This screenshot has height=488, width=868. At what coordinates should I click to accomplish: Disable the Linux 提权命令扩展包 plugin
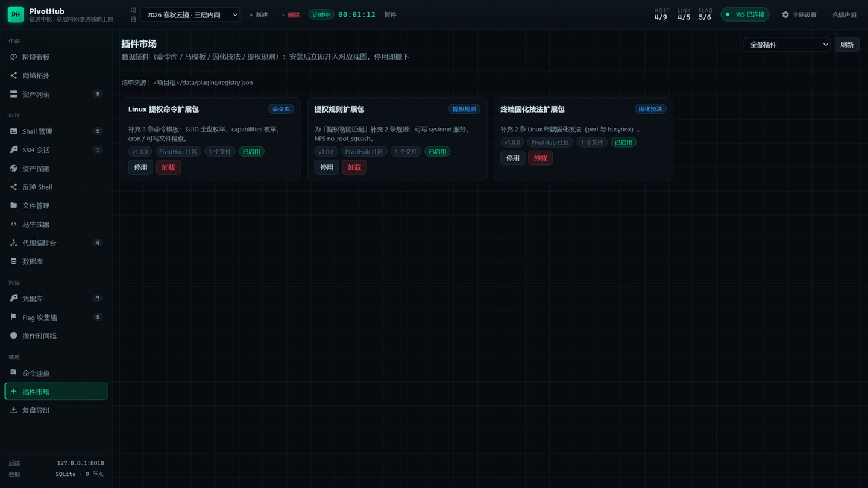(140, 167)
